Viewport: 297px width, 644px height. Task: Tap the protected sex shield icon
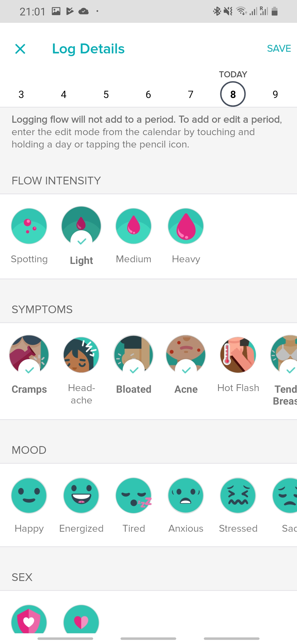(29, 621)
